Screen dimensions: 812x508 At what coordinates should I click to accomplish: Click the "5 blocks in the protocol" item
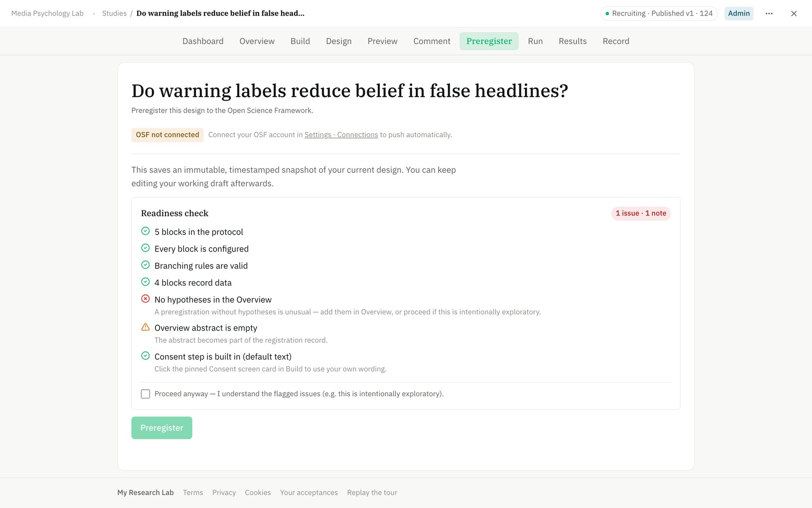[x=199, y=232]
